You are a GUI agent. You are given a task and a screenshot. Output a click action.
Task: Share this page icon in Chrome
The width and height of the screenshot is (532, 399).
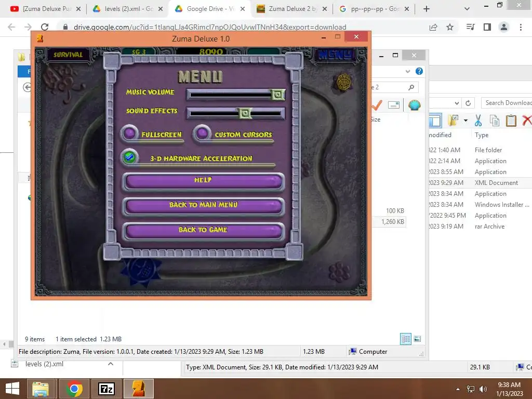click(433, 27)
